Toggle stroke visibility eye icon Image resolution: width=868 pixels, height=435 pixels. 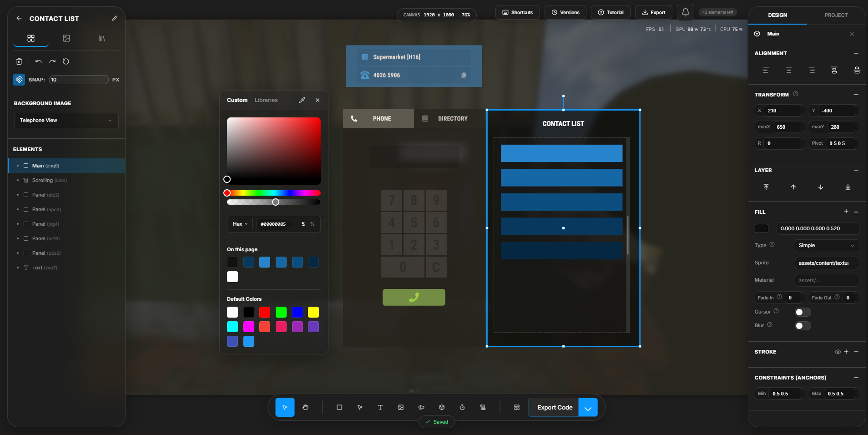pyautogui.click(x=838, y=352)
